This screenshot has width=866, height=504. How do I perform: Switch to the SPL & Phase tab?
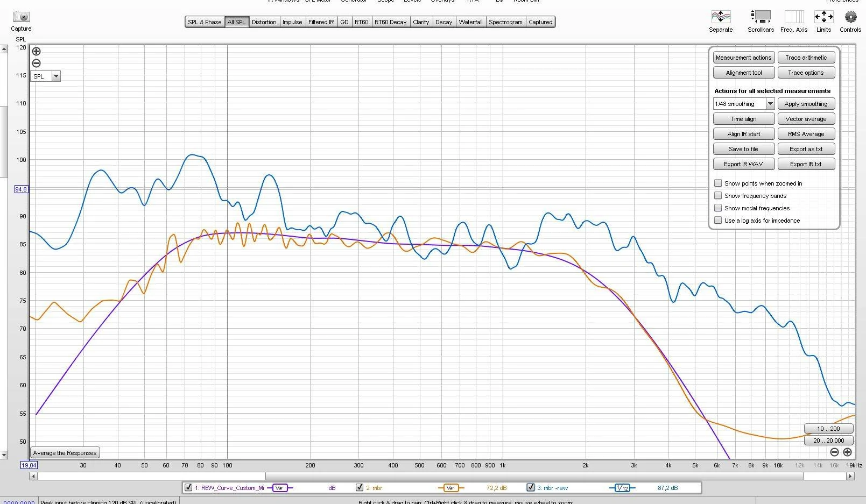click(x=205, y=22)
